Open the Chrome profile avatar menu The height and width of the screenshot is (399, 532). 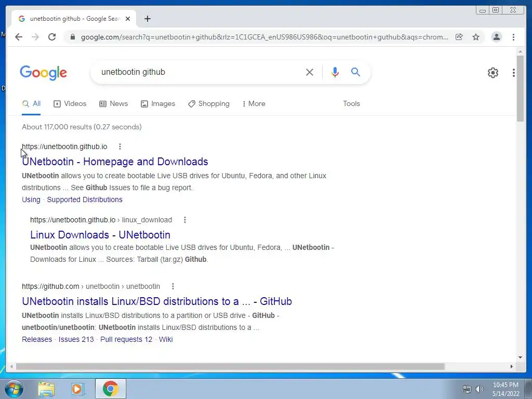tap(497, 37)
